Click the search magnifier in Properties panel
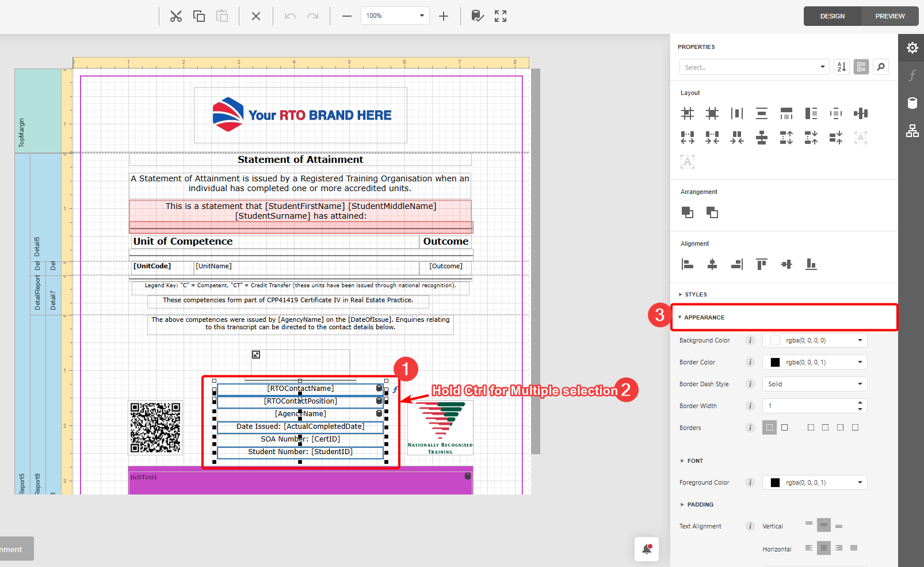This screenshot has width=924, height=567. tap(880, 67)
